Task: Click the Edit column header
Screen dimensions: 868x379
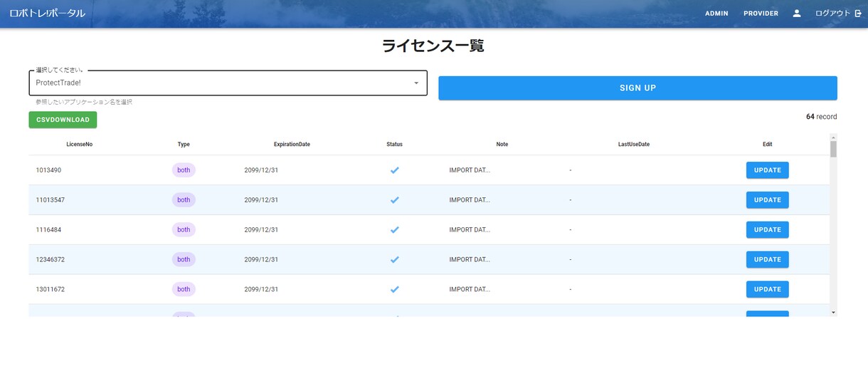Action: tap(767, 145)
